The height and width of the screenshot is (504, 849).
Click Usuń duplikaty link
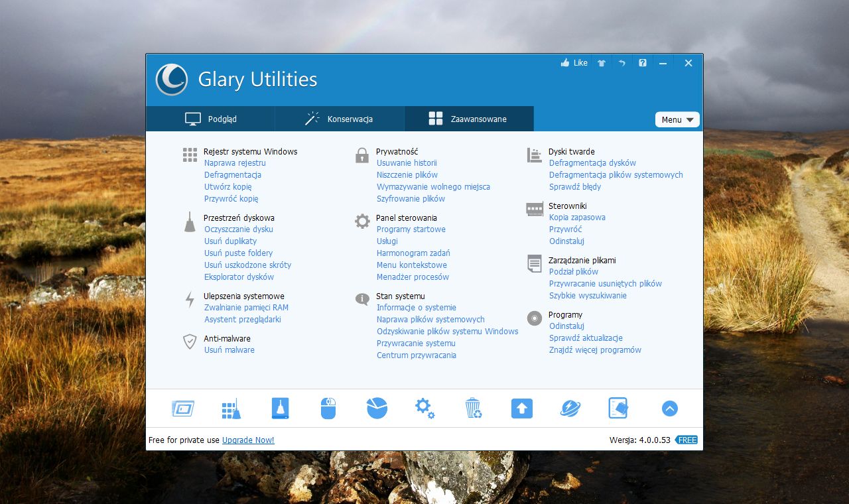(230, 241)
